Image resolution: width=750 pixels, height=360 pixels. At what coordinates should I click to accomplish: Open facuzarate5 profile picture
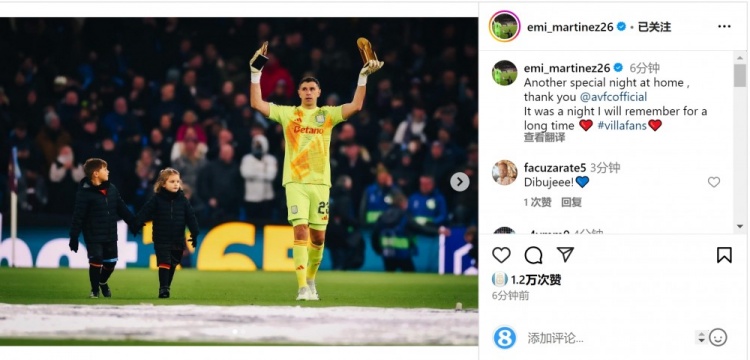(505, 173)
